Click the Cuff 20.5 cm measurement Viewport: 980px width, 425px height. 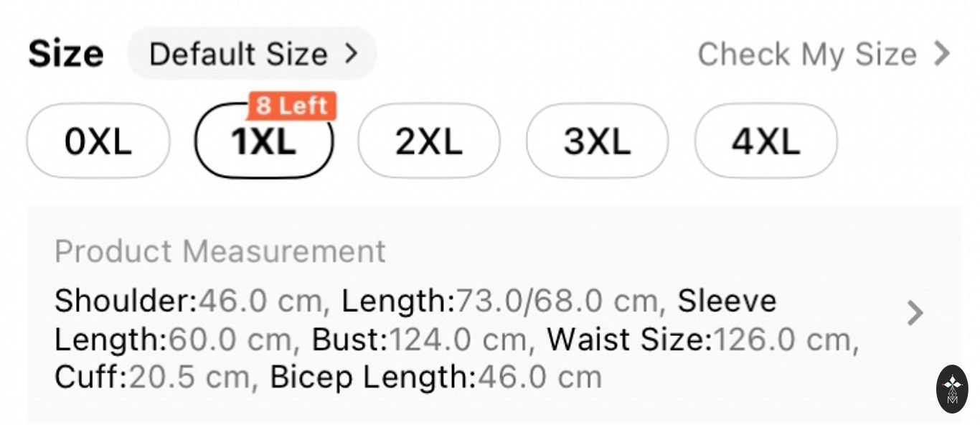155,377
